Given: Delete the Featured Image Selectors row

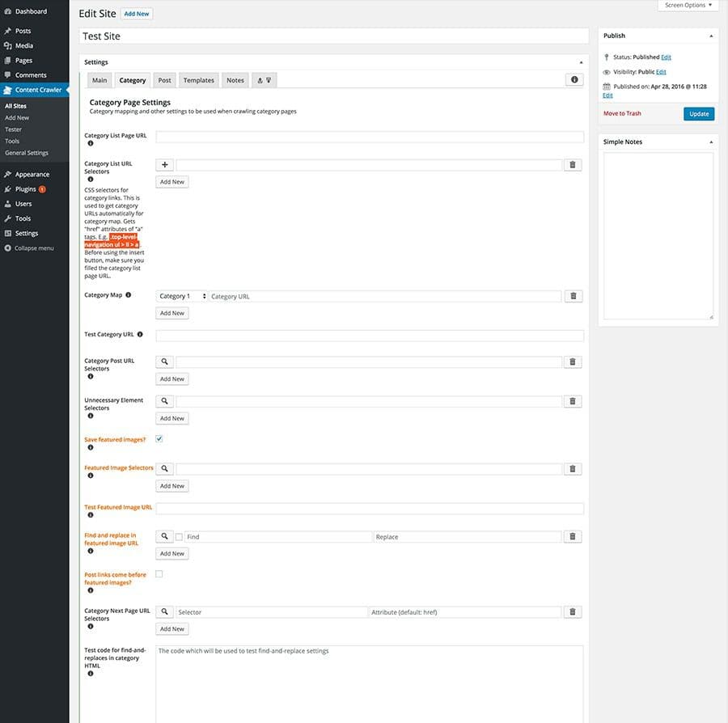Looking at the screenshot, I should tap(573, 469).
